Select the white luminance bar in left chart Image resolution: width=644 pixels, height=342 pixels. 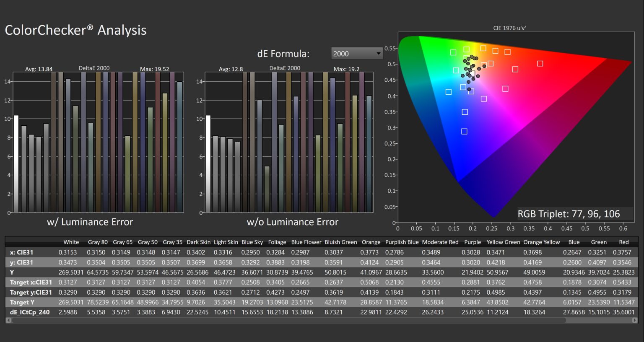coord(16,163)
